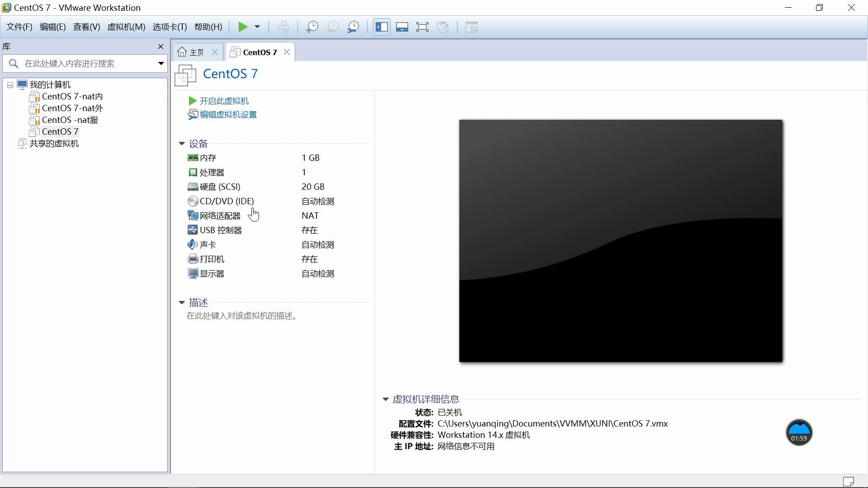Take a snapshot of the virtual machine
This screenshot has width=868, height=488.
pos(311,27)
